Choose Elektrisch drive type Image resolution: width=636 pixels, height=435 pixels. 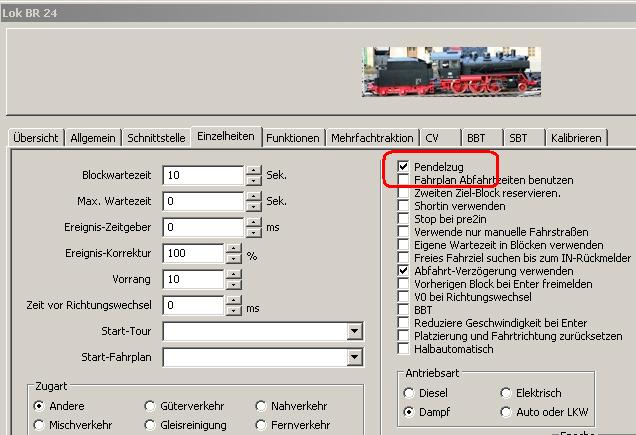[506, 393]
